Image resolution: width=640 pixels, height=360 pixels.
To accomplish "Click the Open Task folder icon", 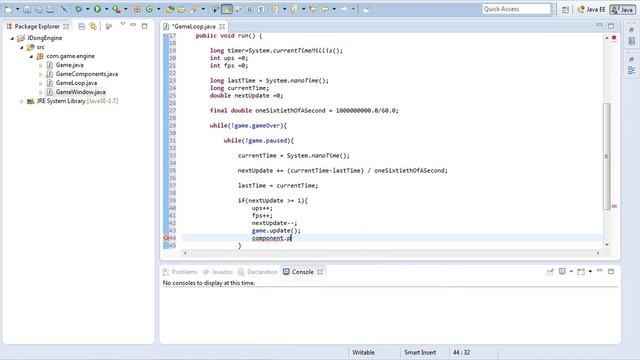I will (182, 9).
